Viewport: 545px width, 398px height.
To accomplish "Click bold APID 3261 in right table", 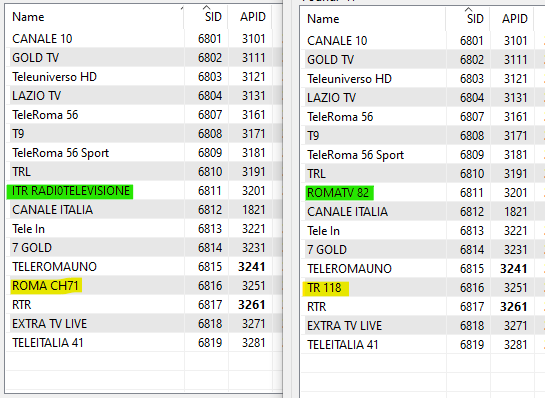I will click(x=514, y=307).
